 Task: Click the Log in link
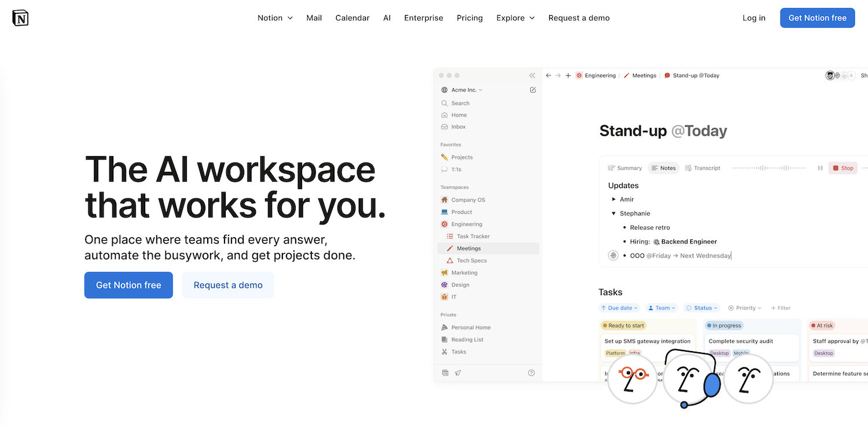[x=754, y=18]
